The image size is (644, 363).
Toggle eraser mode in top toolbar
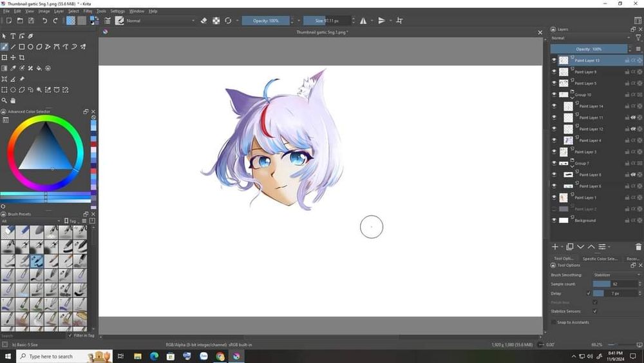coord(204,21)
